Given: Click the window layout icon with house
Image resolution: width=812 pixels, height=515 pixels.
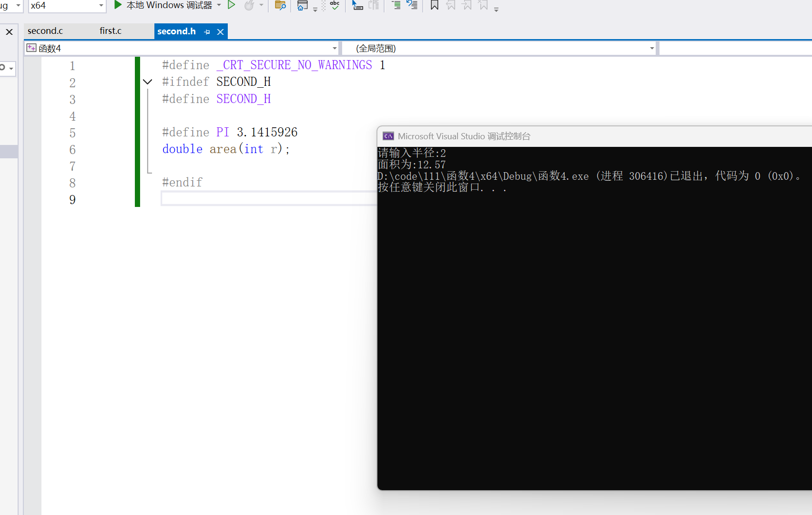Looking at the screenshot, I should click(303, 5).
